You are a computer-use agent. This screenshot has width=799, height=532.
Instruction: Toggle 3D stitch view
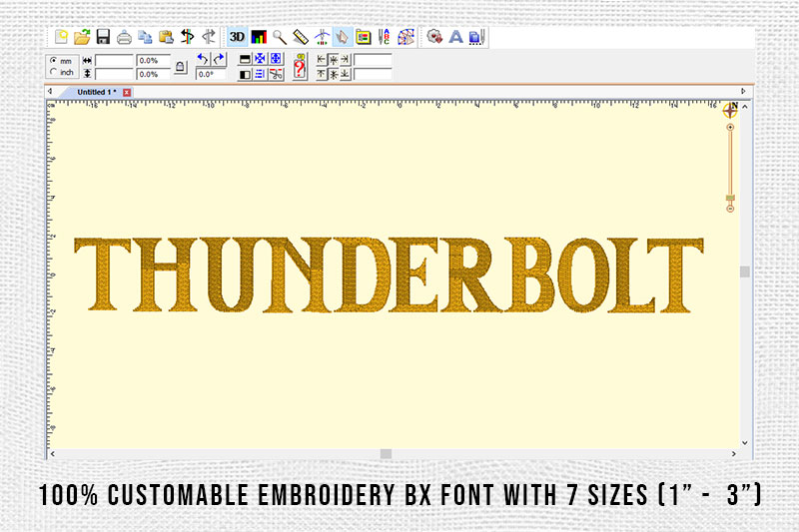[x=237, y=37]
